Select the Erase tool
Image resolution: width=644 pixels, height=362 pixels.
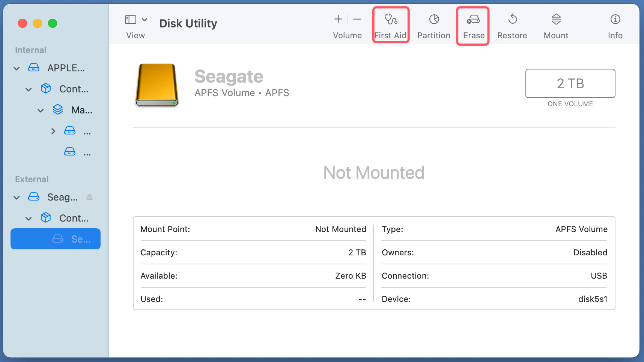point(472,24)
